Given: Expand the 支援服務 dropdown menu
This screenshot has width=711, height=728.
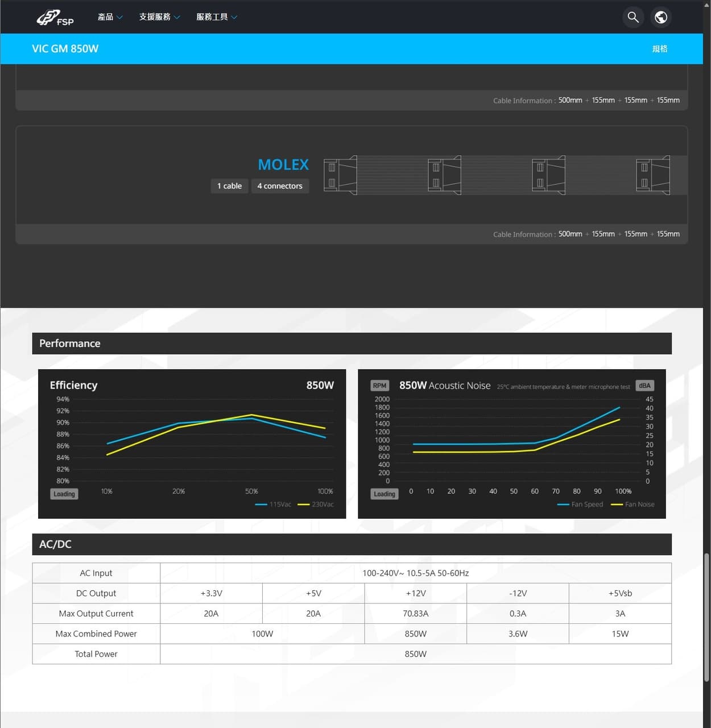Looking at the screenshot, I should pyautogui.click(x=159, y=17).
